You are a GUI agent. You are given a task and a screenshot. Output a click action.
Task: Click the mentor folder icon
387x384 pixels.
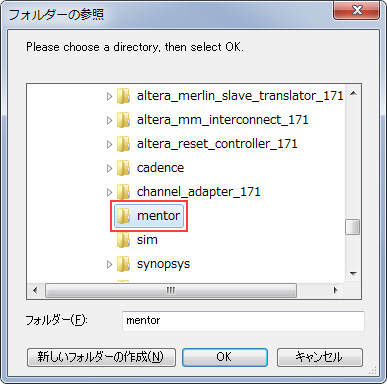tap(123, 216)
